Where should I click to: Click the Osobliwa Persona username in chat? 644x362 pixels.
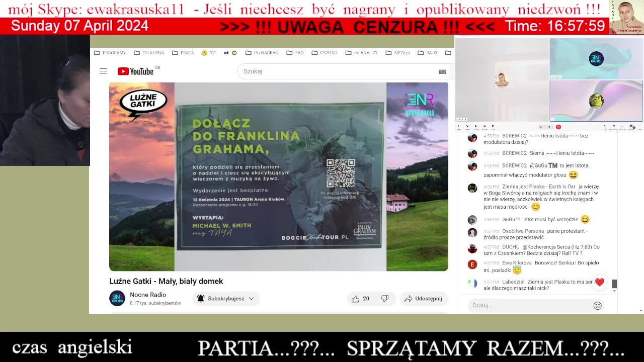tap(523, 231)
